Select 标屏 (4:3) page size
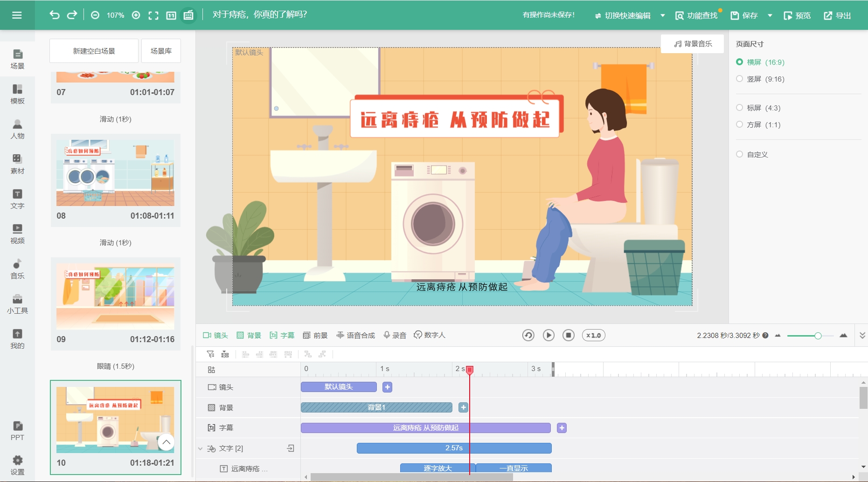Viewport: 868px width, 482px height. tap(758, 108)
